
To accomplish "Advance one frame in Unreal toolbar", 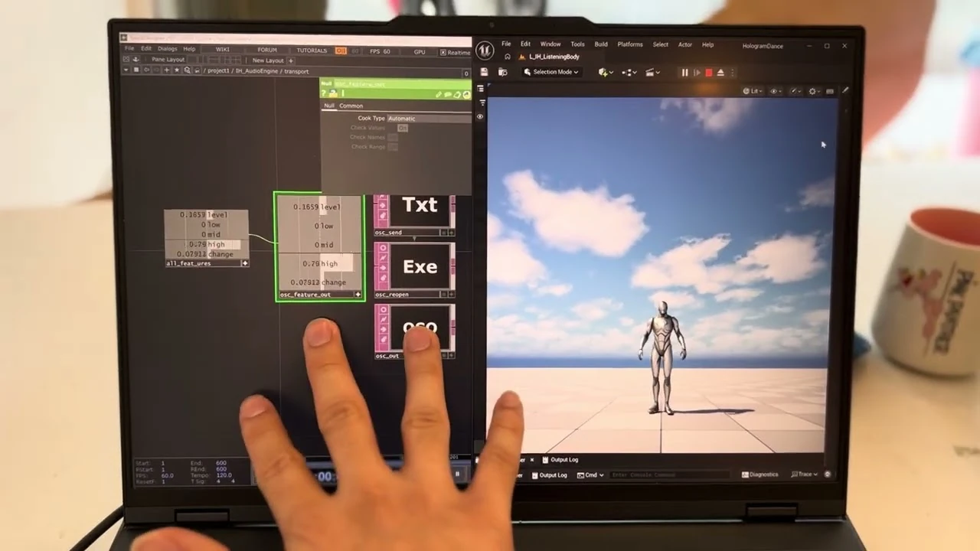I will pos(697,73).
